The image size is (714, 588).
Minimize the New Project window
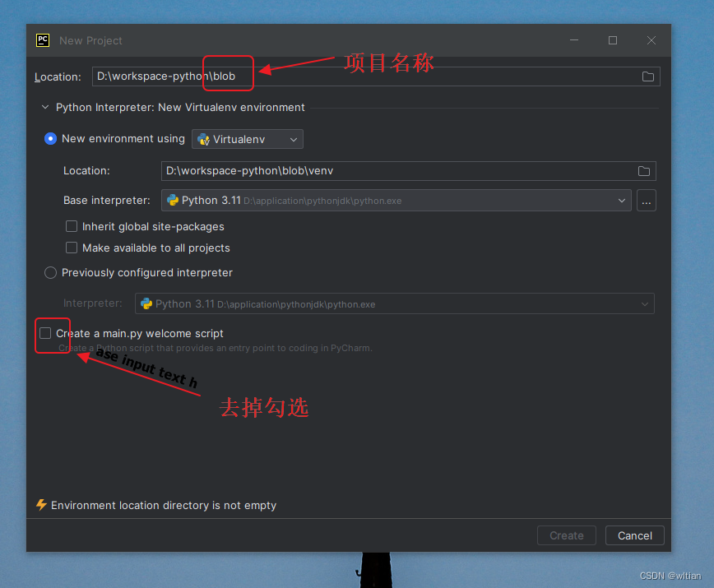(x=574, y=40)
